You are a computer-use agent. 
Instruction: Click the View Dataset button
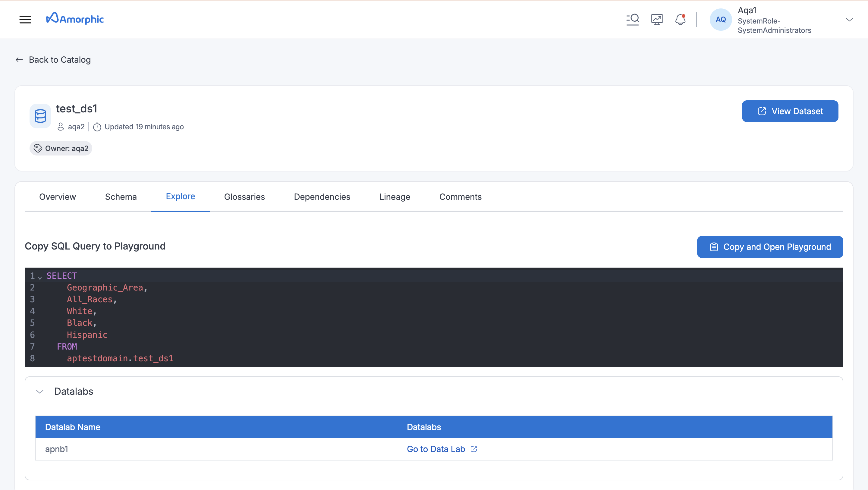(x=790, y=111)
